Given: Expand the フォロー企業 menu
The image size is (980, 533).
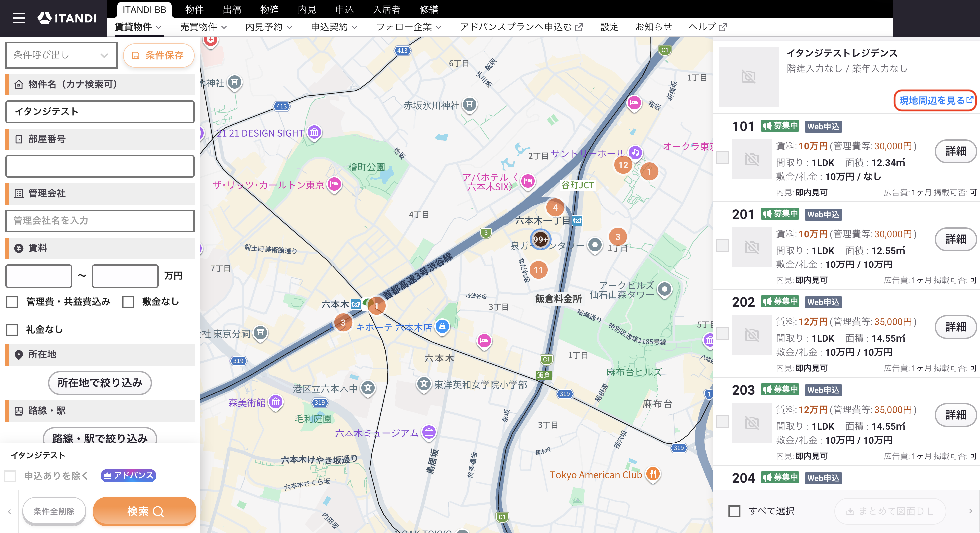Looking at the screenshot, I should (409, 27).
